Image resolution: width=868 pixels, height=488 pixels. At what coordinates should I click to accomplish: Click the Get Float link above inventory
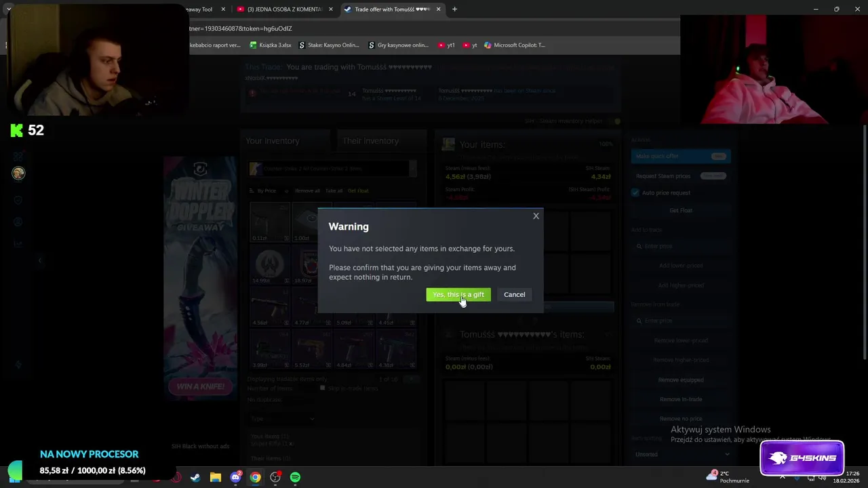(358, 191)
